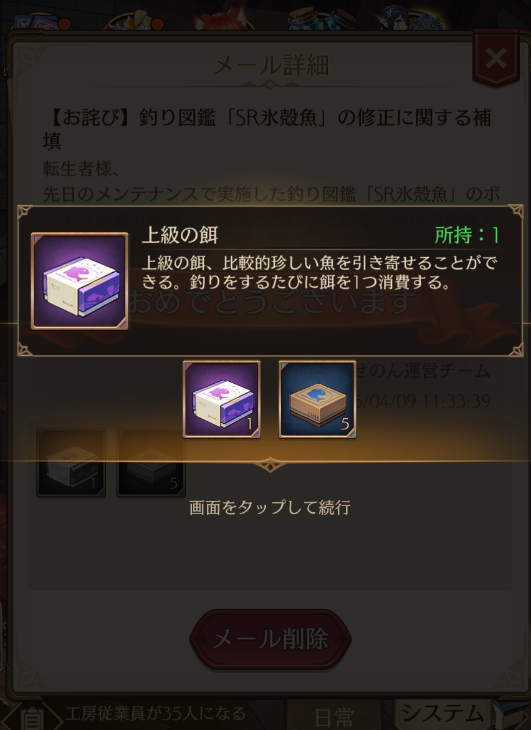Screen dimensions: 531x730
Task: Tap the おめでとうございます congratulation banner
Action: click(270, 302)
